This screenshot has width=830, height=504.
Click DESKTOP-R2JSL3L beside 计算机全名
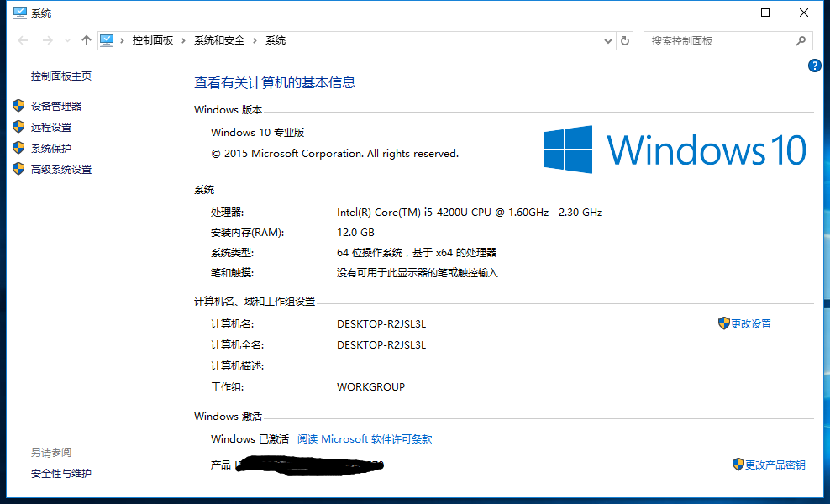click(x=381, y=345)
